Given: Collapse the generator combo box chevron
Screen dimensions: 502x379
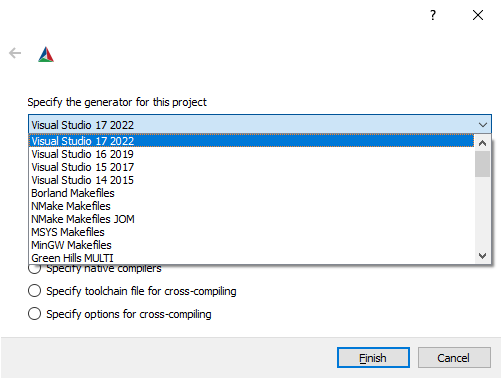Looking at the screenshot, I should coord(483,125).
